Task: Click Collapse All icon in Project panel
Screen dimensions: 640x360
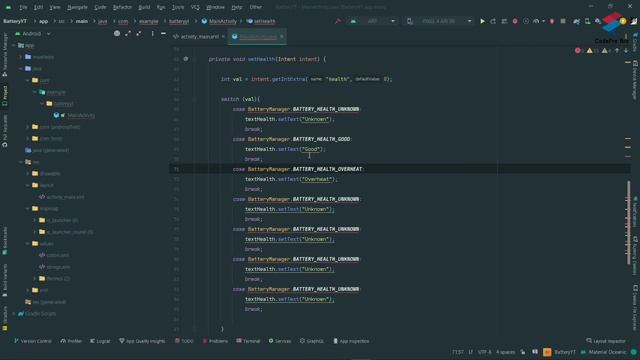Action: point(139,33)
